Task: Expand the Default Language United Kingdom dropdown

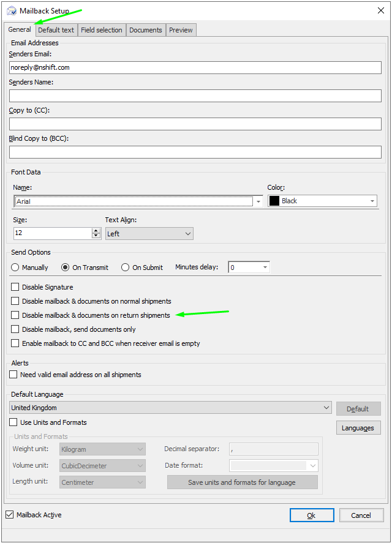Action: click(x=326, y=408)
